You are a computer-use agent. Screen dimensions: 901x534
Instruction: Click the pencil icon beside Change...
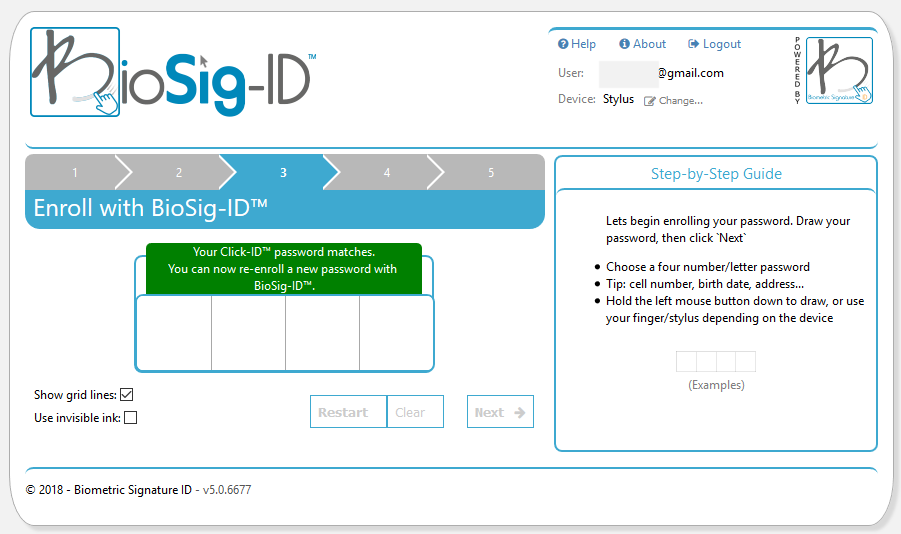pos(649,101)
